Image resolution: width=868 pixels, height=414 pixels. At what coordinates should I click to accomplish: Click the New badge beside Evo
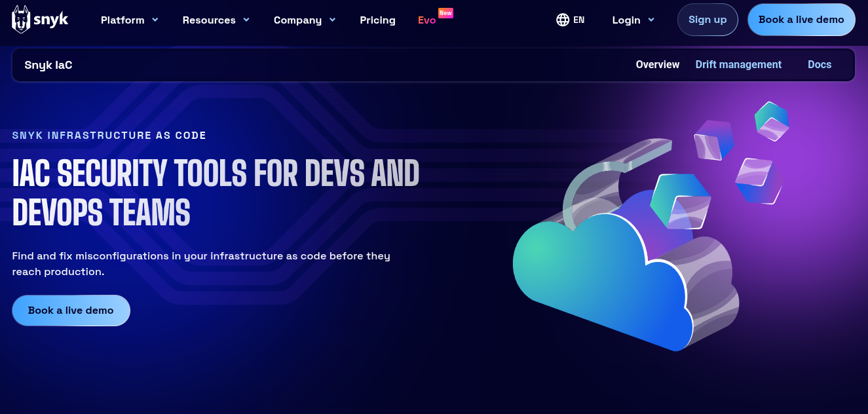click(445, 12)
